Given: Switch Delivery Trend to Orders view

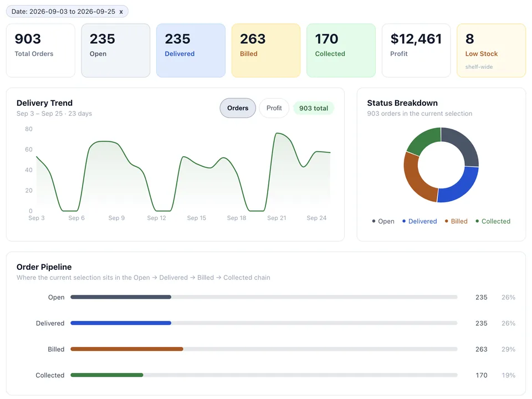Looking at the screenshot, I should click(238, 108).
